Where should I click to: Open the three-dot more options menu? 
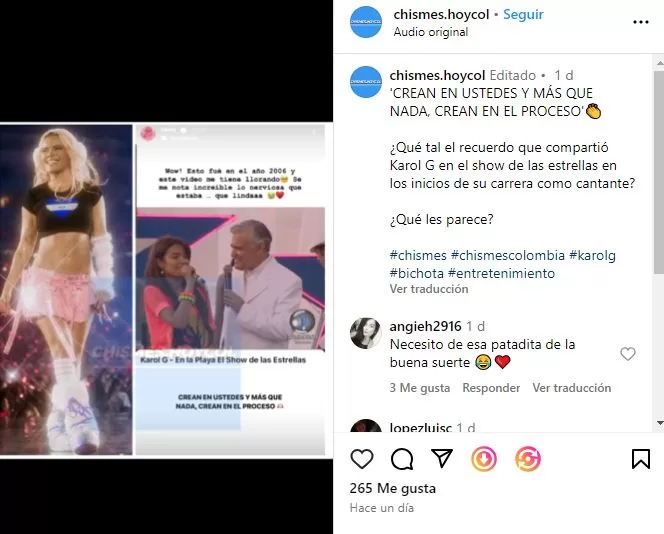point(641,22)
